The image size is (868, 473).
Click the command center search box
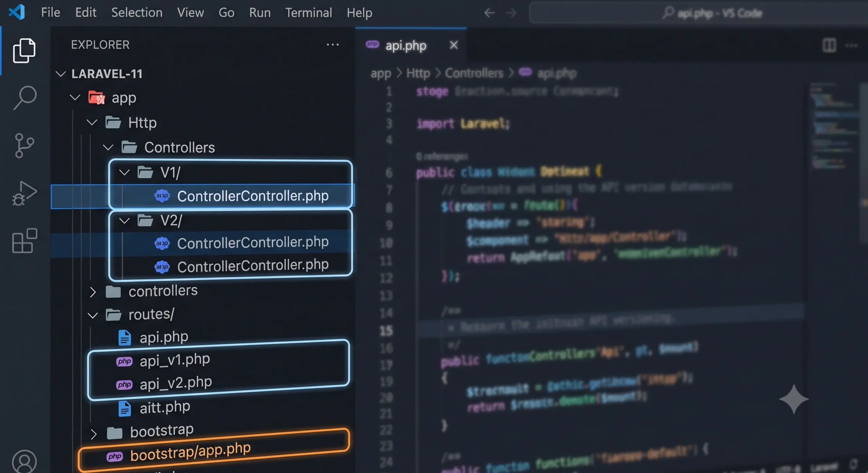pyautogui.click(x=698, y=13)
